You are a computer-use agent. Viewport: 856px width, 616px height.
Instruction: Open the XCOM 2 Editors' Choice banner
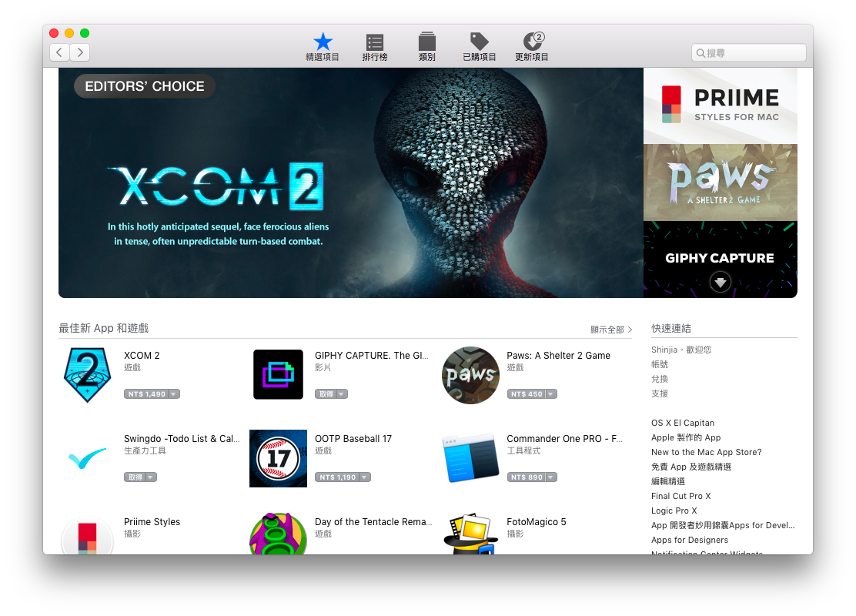pos(350,183)
